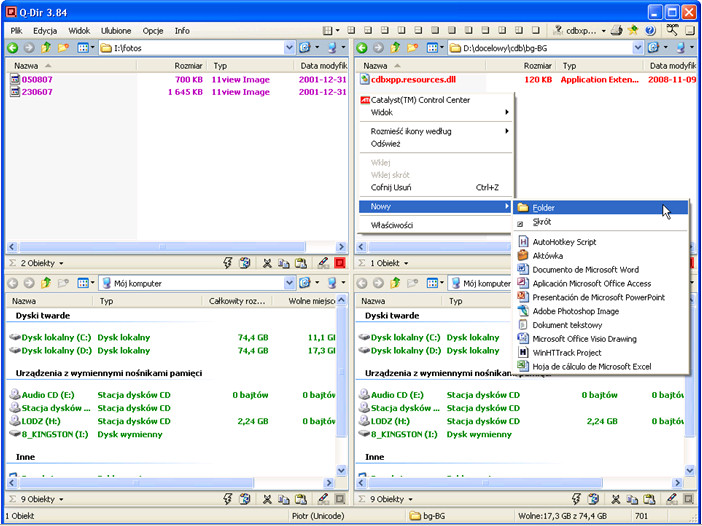Open the '1 Obiekt' dropdown
702x526 pixels.
pyautogui.click(x=406, y=263)
